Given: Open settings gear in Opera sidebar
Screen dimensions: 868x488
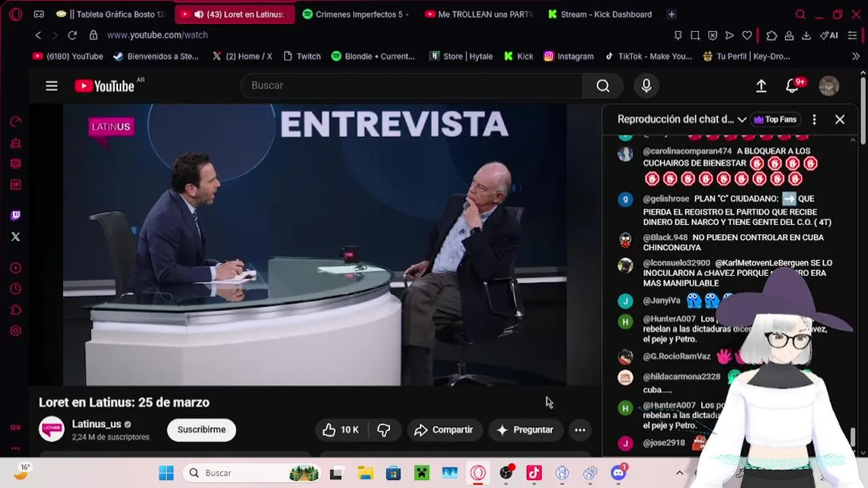Looking at the screenshot, I should tap(16, 331).
